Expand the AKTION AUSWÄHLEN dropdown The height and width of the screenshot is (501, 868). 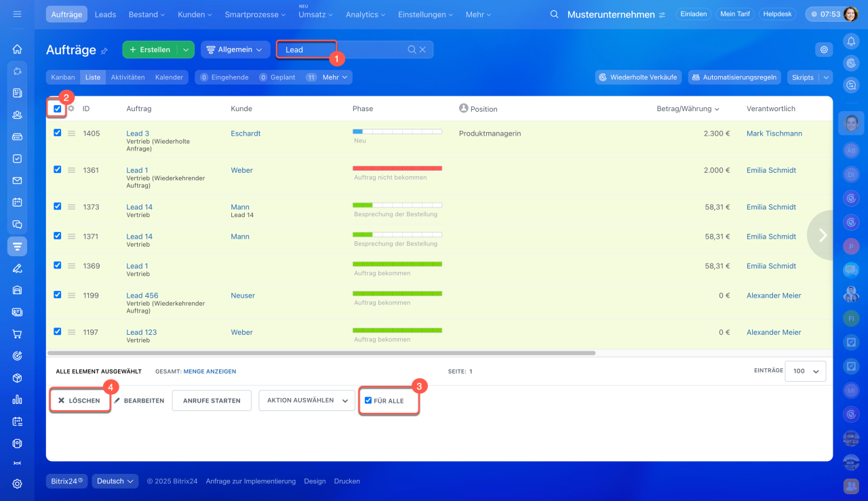(x=307, y=401)
